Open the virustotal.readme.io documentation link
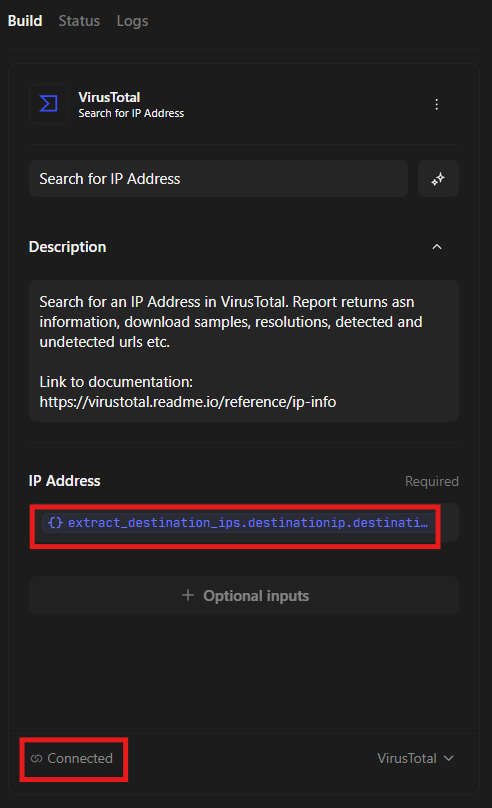 pyautogui.click(x=188, y=402)
